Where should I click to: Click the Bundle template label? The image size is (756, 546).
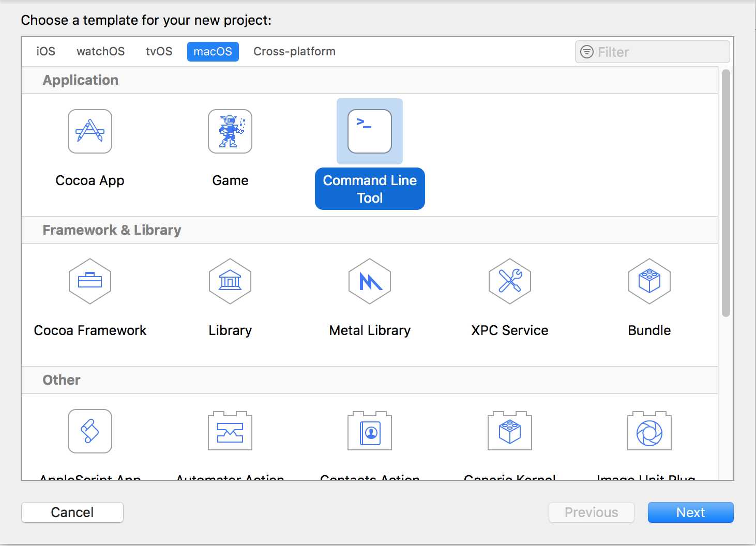(649, 330)
